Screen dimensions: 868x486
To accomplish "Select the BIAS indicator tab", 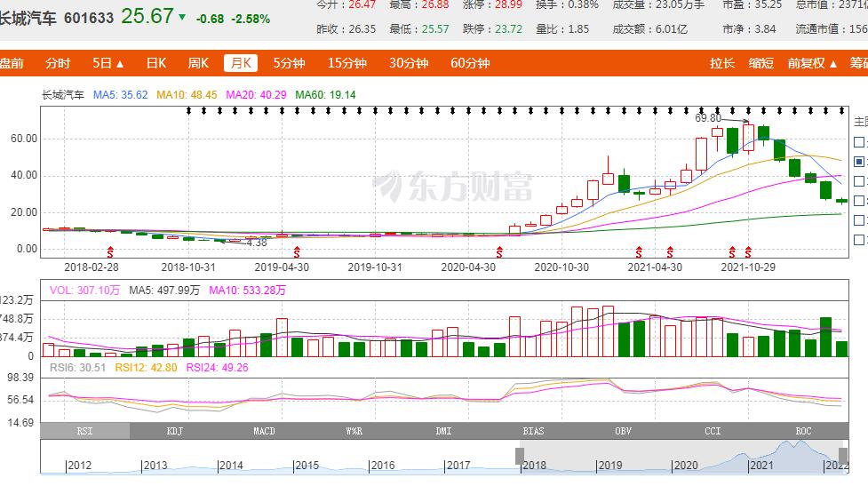I will 534,431.
